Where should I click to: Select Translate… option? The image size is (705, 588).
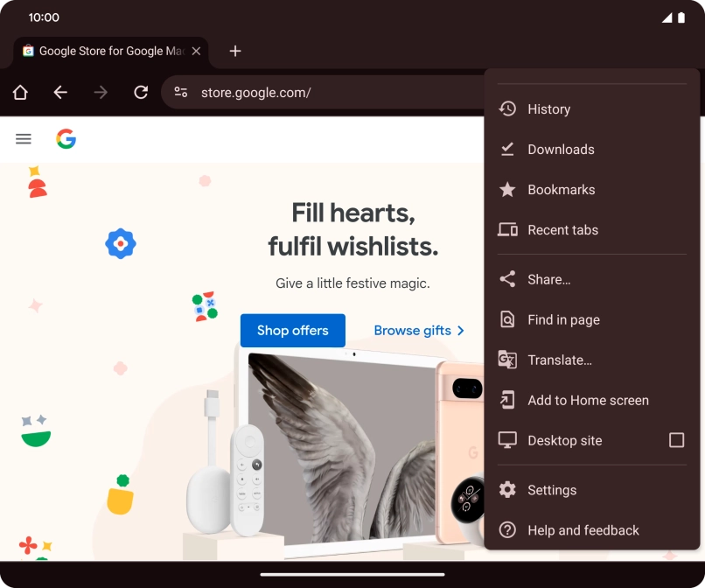pos(559,360)
